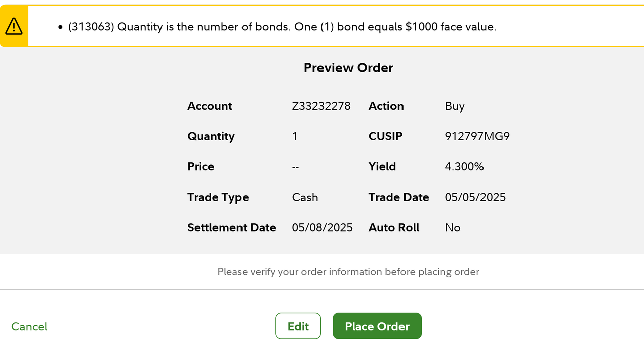Cancel the order preview
The height and width of the screenshot is (356, 644).
[29, 327]
